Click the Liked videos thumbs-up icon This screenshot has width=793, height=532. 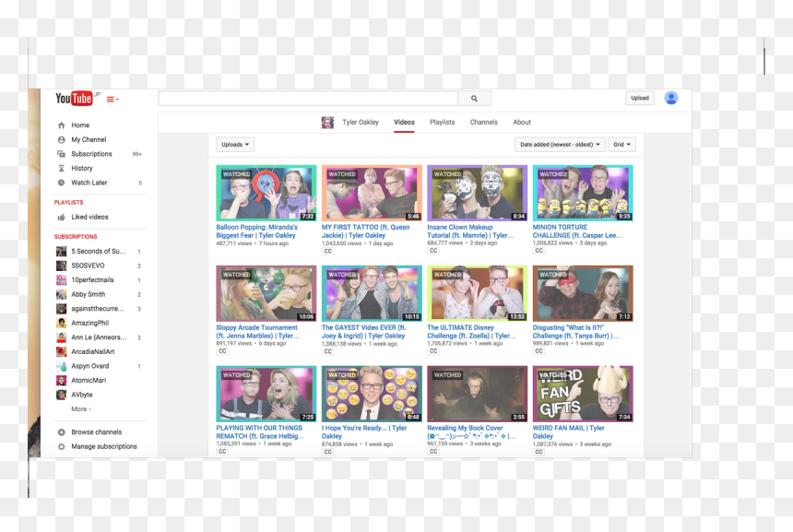click(61, 217)
